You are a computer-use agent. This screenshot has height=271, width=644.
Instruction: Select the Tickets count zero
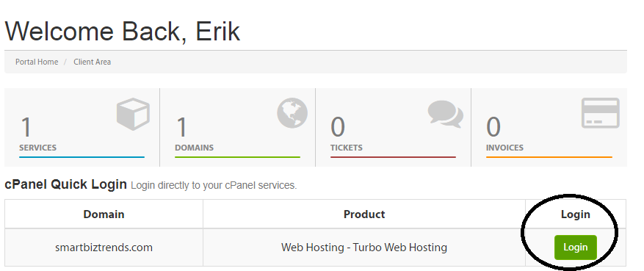point(338,127)
